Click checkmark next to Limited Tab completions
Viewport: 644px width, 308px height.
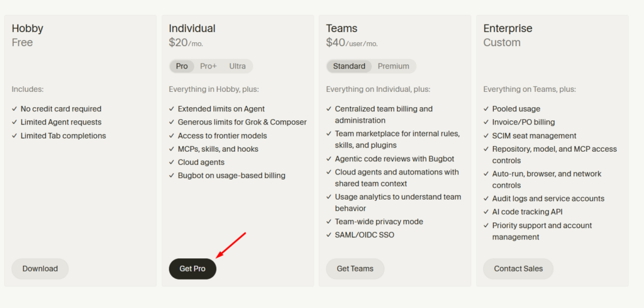click(x=14, y=135)
